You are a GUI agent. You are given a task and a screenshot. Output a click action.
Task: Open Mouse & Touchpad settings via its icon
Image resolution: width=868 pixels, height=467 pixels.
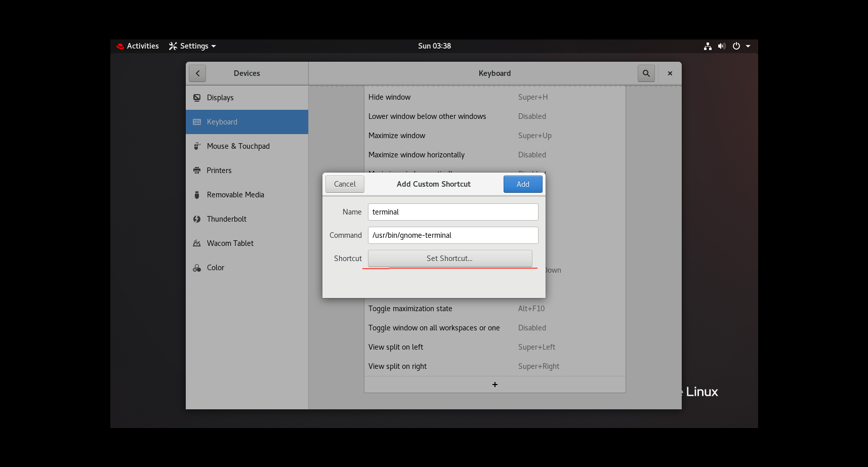tap(197, 146)
